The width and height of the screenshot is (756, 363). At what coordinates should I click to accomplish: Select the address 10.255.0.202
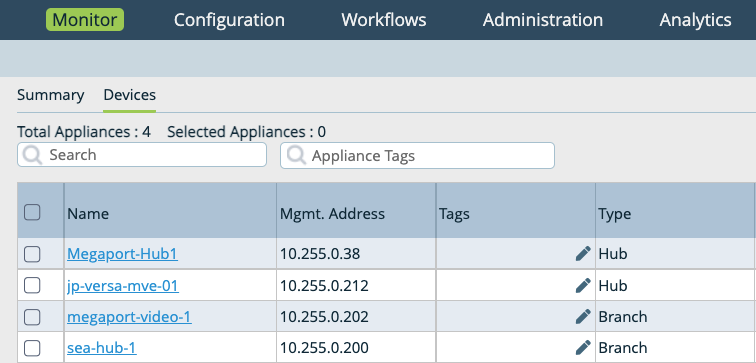pyautogui.click(x=324, y=317)
